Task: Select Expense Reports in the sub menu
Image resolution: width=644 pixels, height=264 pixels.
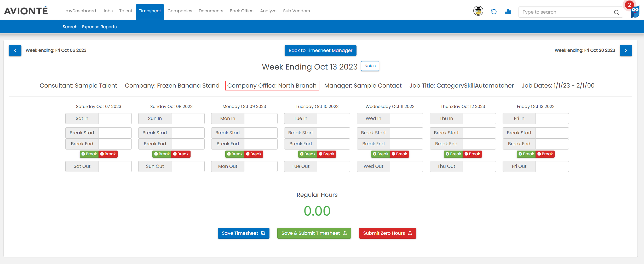Action: (99, 26)
